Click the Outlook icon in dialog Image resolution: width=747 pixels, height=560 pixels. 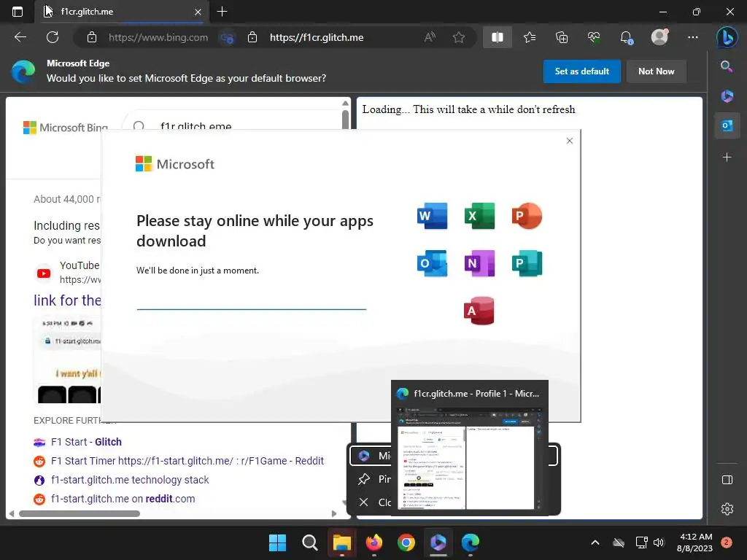coord(432,262)
